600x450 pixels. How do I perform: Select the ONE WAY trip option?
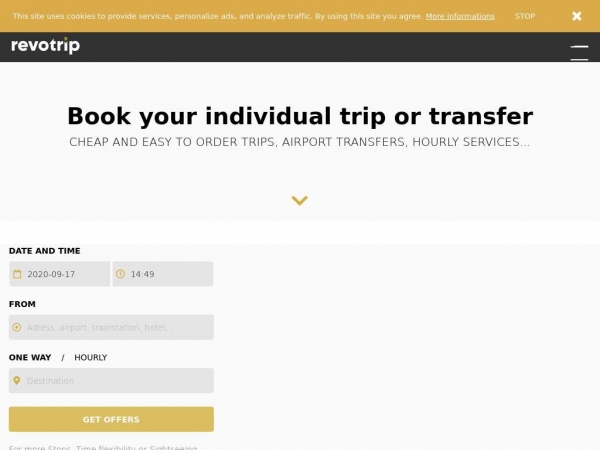(x=30, y=357)
